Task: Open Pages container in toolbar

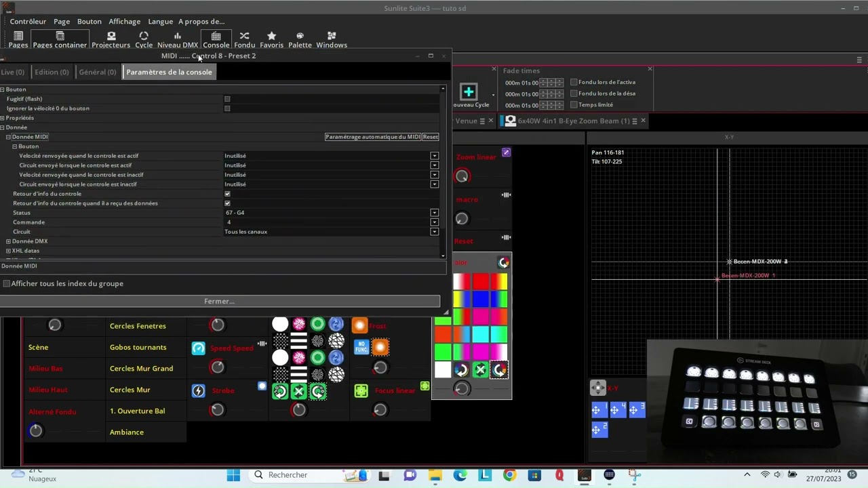Action: click(x=60, y=39)
